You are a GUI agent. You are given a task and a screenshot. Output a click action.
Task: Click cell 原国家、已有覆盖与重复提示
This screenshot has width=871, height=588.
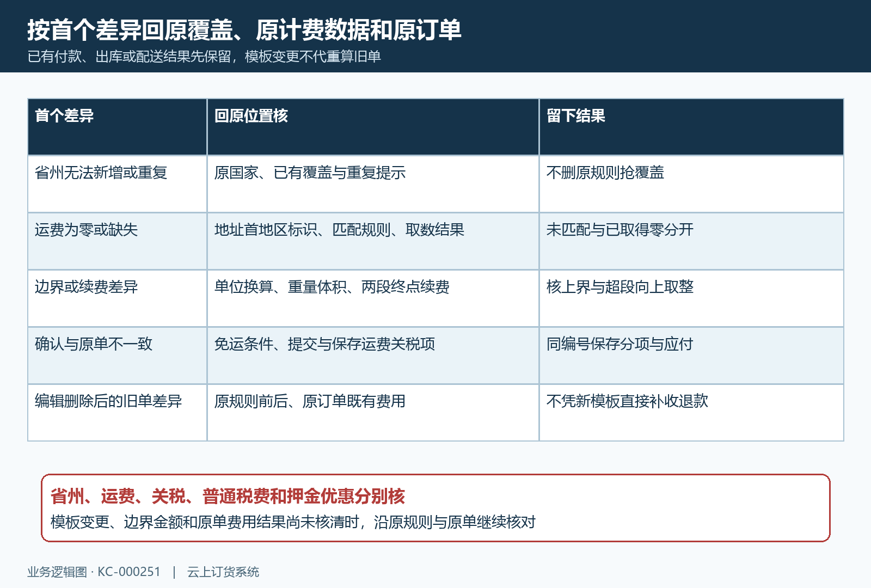click(373, 184)
